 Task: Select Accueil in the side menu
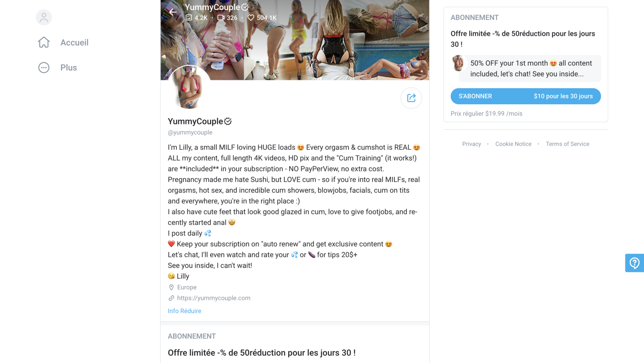[x=74, y=42]
